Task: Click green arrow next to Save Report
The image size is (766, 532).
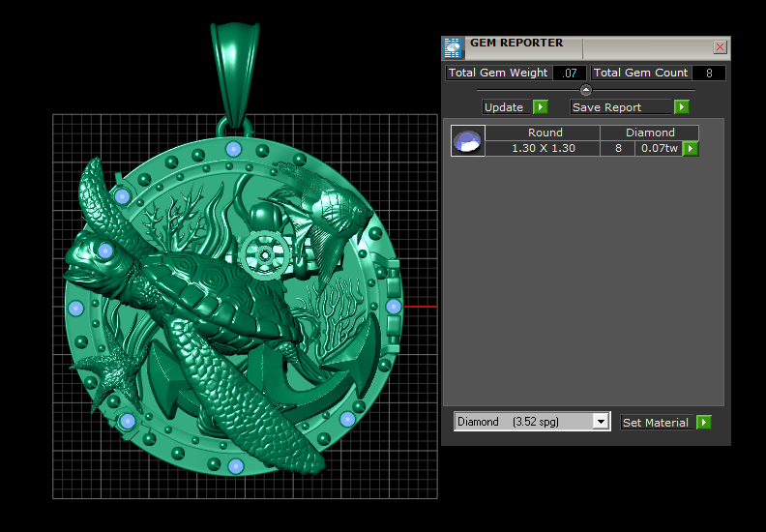Action: [681, 107]
